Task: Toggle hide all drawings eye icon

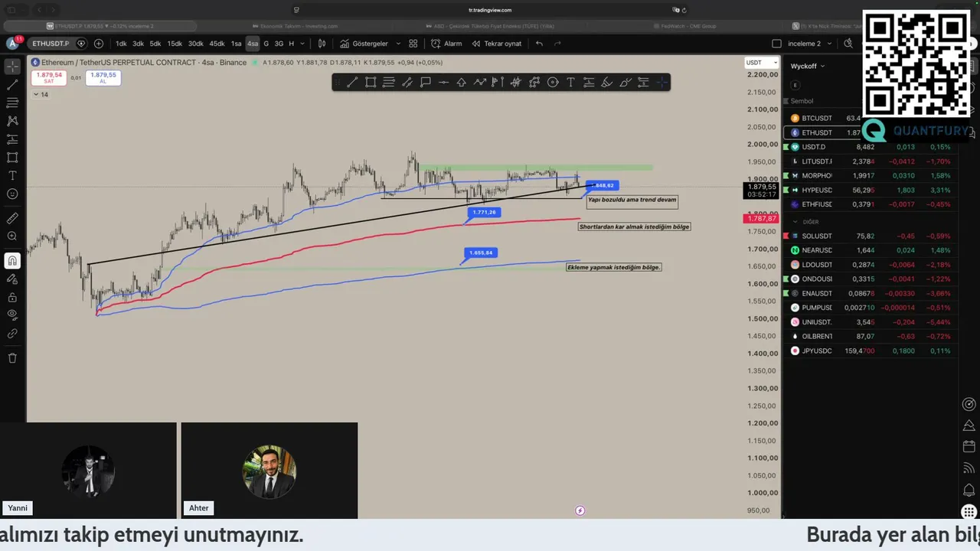Action: (x=12, y=315)
